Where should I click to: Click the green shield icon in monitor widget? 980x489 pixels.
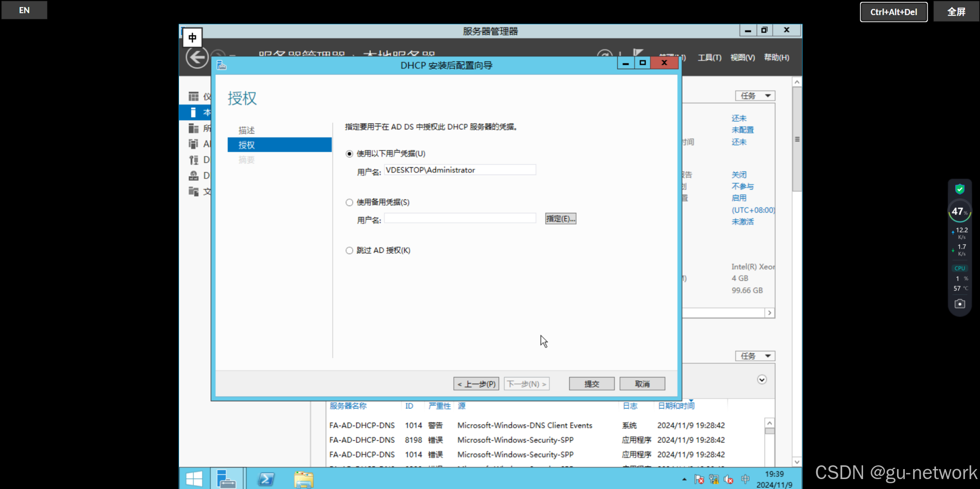tap(960, 189)
